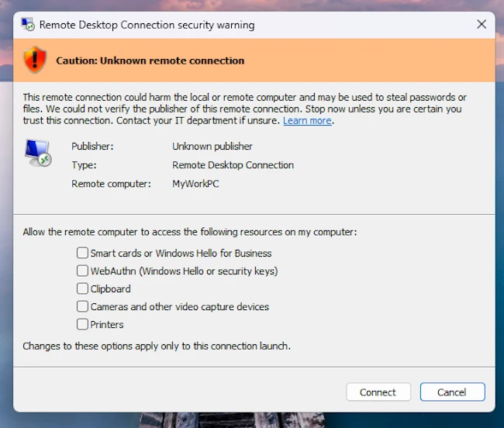Select the 'Unknown publisher' value text
Viewport: 504px width, 428px height.
tap(212, 147)
